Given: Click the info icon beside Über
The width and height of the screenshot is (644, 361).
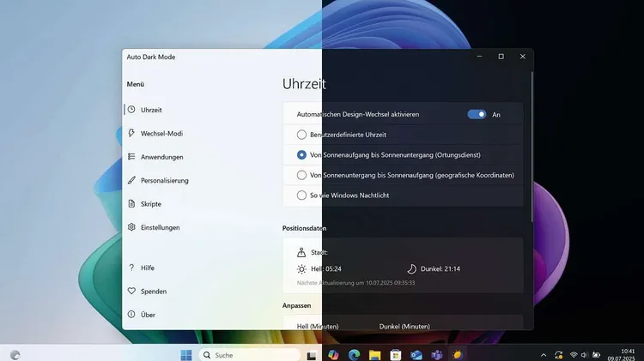Looking at the screenshot, I should (x=131, y=314).
